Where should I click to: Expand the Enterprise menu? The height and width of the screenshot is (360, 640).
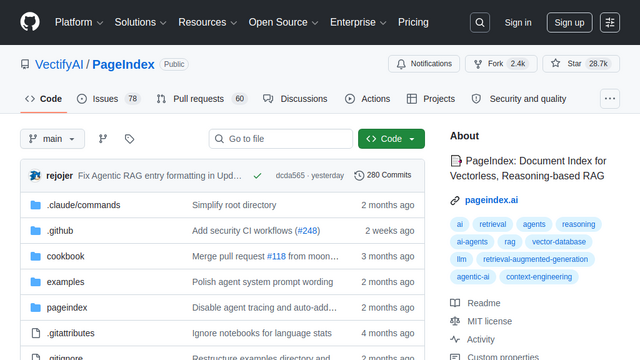click(358, 22)
